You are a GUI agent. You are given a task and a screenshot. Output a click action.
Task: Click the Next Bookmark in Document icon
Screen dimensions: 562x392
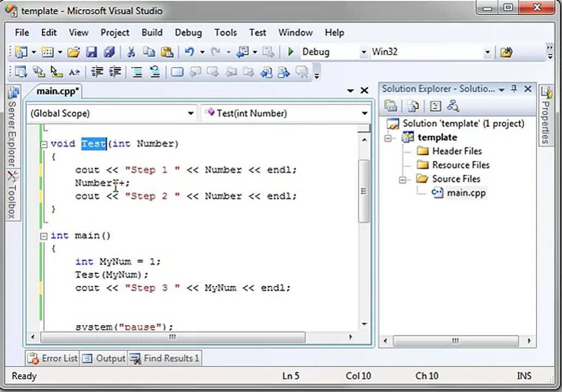pos(284,72)
